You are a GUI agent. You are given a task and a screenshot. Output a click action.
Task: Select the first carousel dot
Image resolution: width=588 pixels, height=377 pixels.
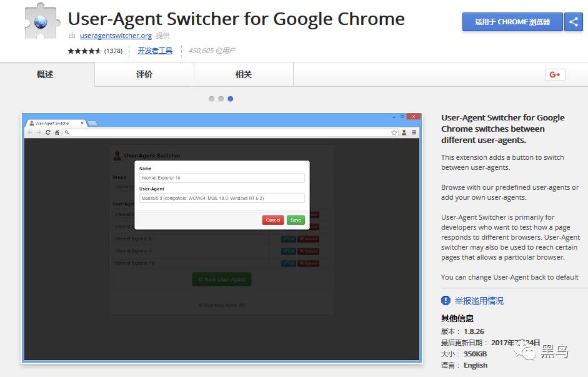211,99
